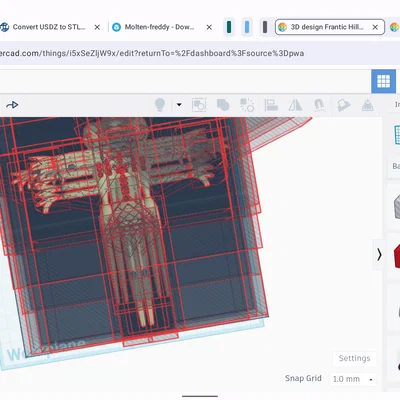Screen dimensions: 400x400
Task: Click the red box shape in the shapes panel
Action: point(397,257)
